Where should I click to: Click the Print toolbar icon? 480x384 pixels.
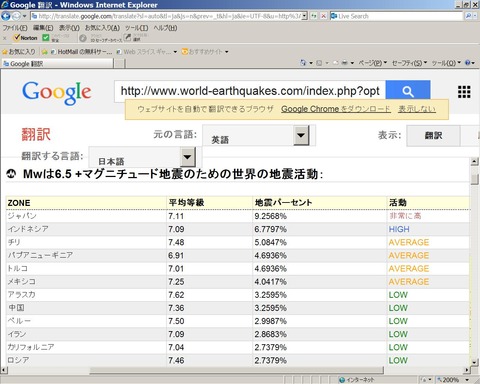[x=345, y=63]
